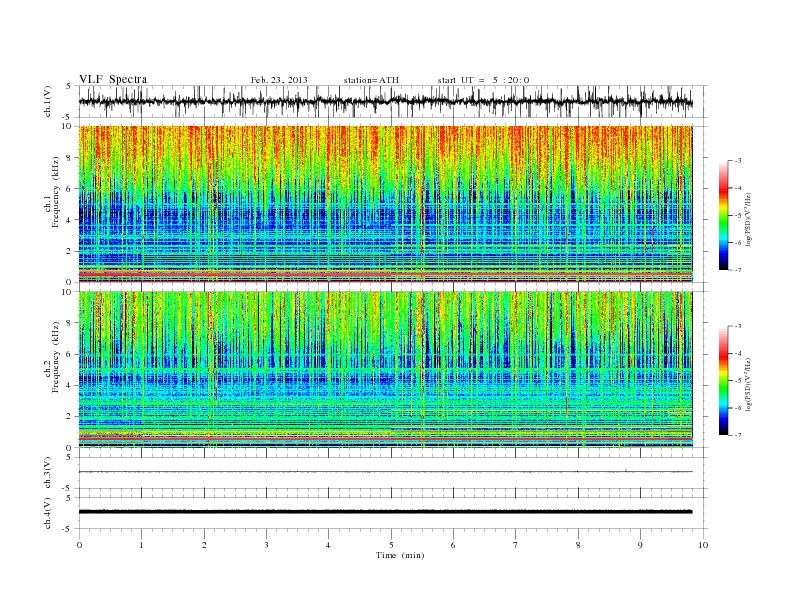Image resolution: width=792 pixels, height=612 pixels.
Task: Click the ch.2 spectrogram color scale bar
Action: click(723, 380)
